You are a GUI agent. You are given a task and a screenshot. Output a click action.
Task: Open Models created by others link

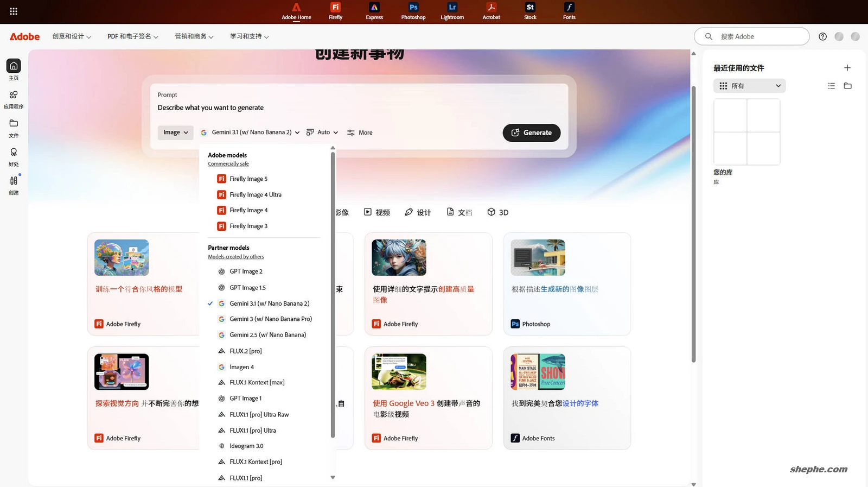(x=236, y=257)
